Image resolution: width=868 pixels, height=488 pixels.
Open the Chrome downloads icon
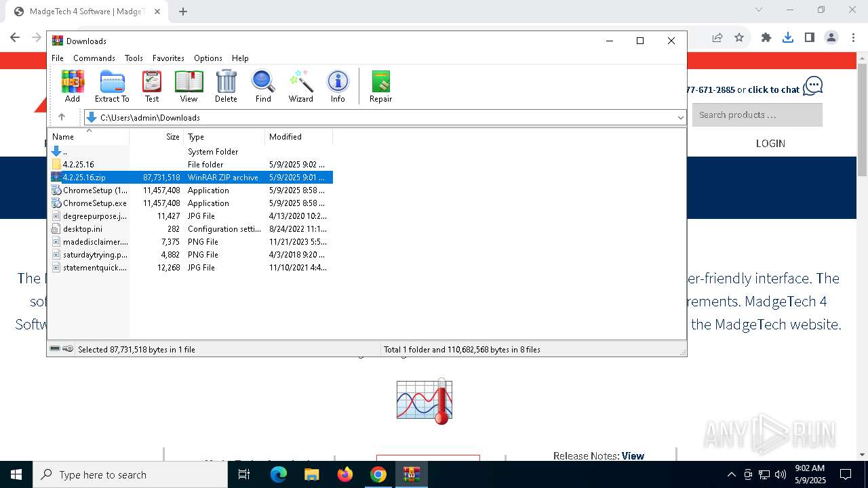pos(788,37)
